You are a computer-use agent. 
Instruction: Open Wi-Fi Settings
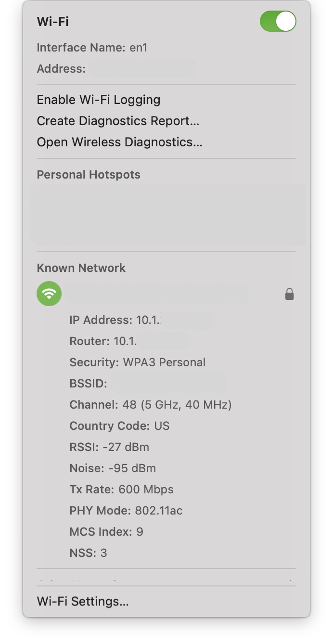(x=82, y=601)
